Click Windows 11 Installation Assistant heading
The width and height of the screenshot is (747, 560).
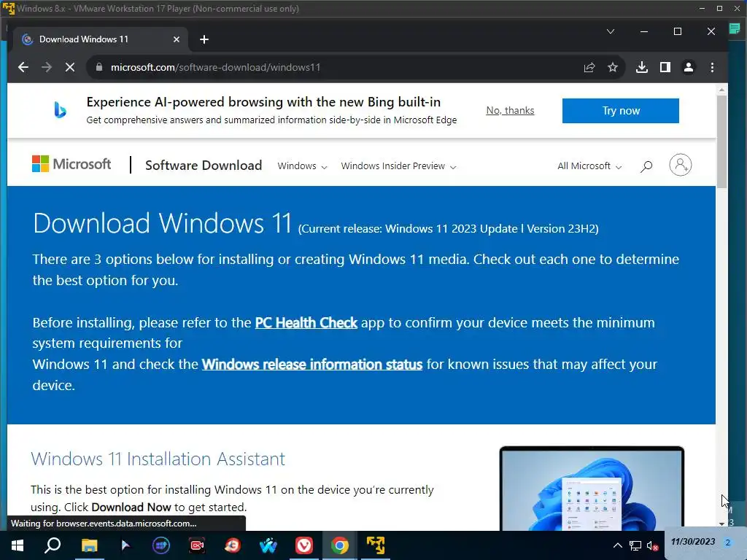coord(158,459)
